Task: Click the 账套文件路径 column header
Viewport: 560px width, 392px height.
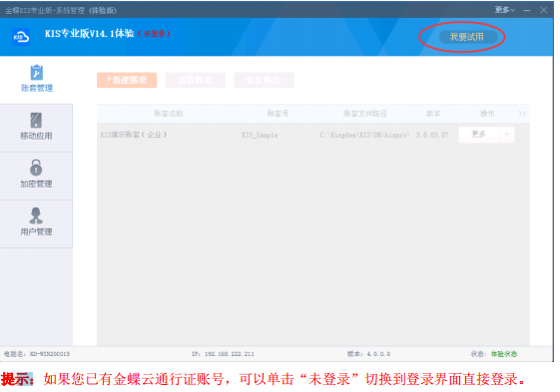Action: [365, 114]
